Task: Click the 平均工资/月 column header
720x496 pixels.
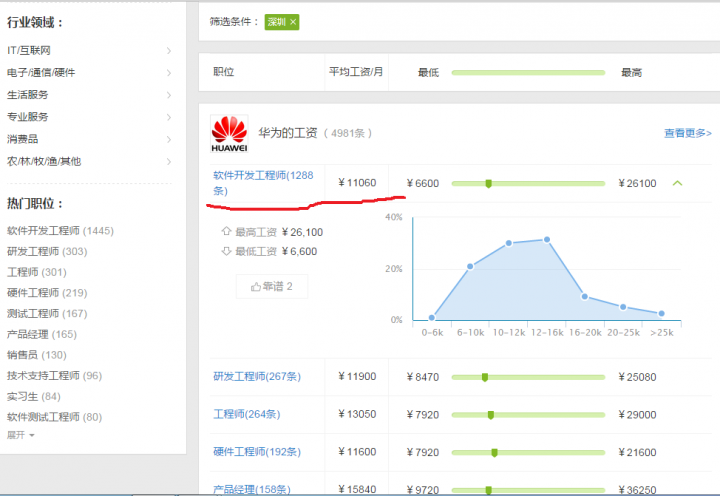Action: click(356, 72)
